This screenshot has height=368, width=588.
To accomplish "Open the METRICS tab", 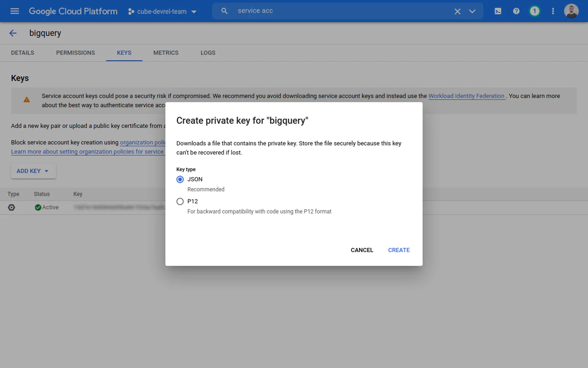I will pos(166,53).
